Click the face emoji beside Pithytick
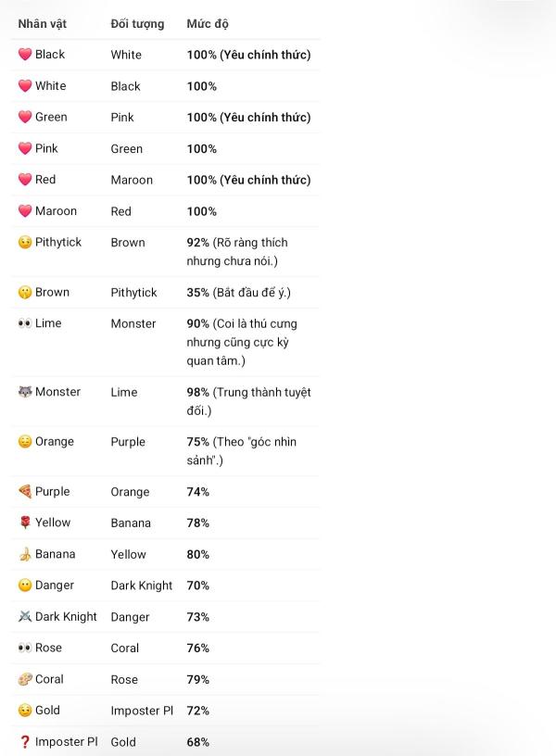556x756 pixels. 25,243
